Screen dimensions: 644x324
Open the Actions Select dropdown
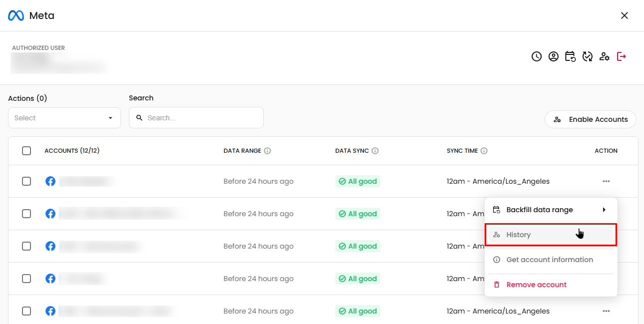coord(64,118)
